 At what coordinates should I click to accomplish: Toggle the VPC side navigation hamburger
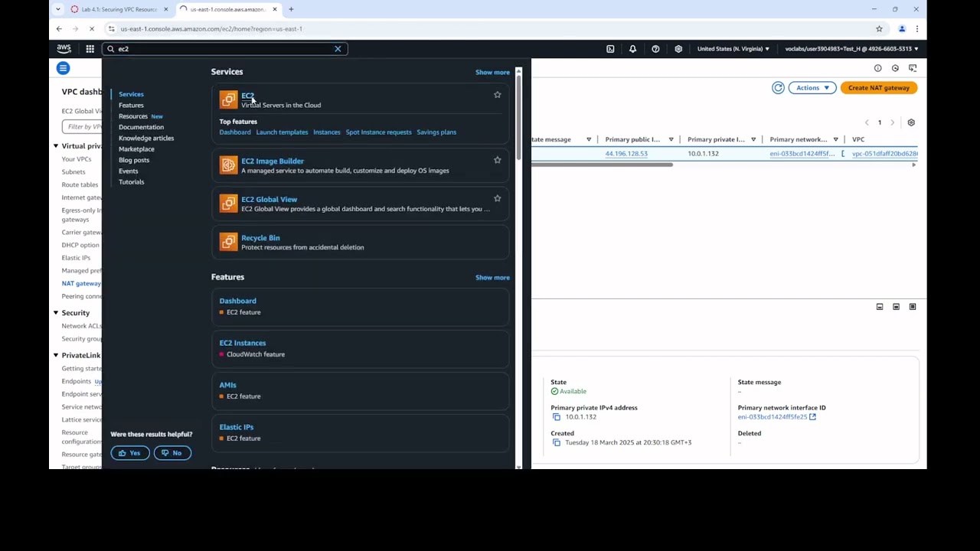point(63,68)
